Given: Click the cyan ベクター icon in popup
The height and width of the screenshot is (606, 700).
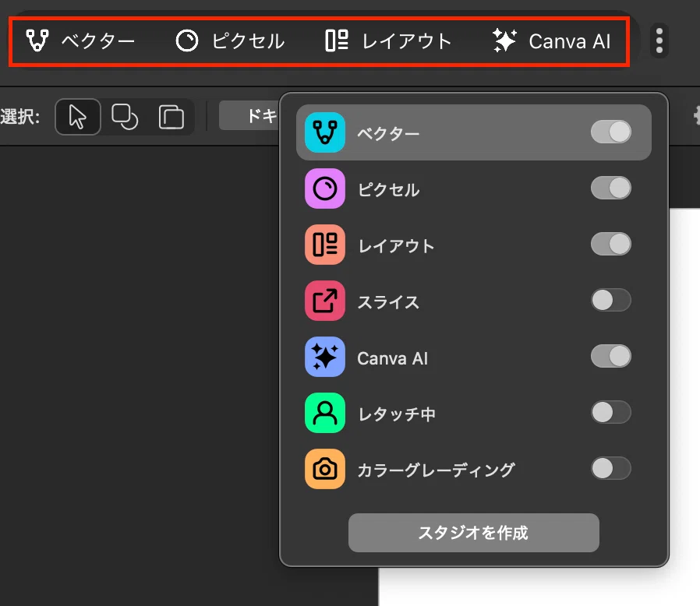Looking at the screenshot, I should (325, 132).
